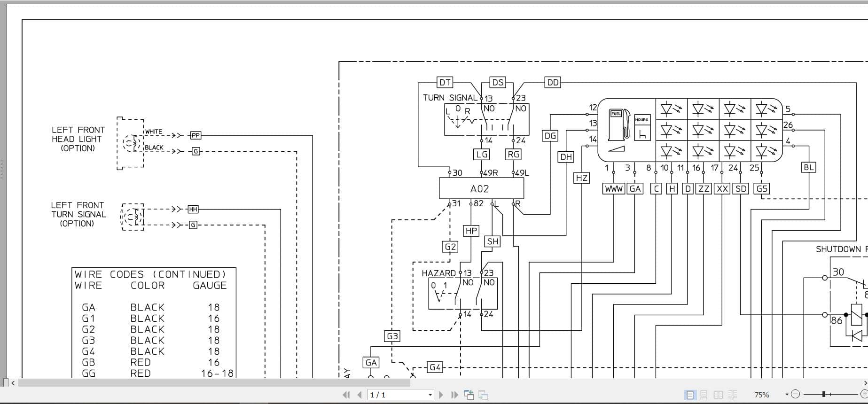Click the G1 row in wire codes
868x404 pixels.
coord(151,319)
